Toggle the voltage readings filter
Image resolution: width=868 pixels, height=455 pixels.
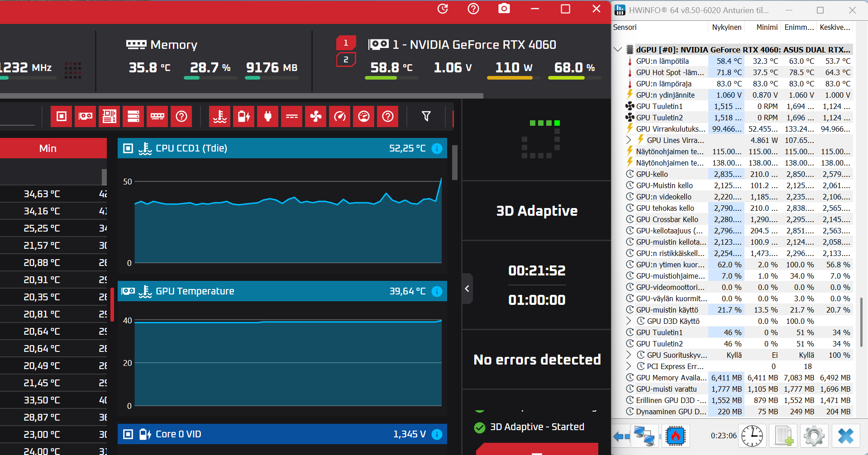[244, 117]
